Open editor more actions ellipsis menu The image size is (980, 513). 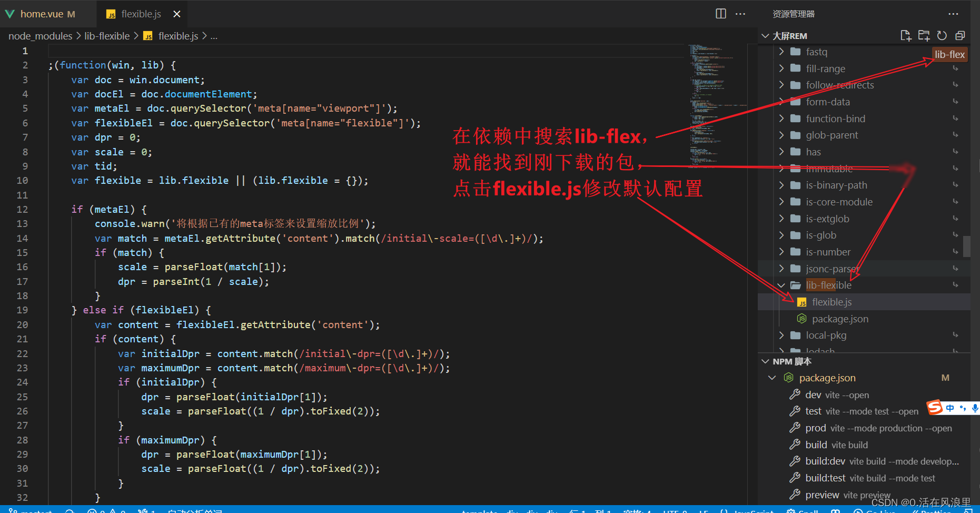tap(740, 14)
